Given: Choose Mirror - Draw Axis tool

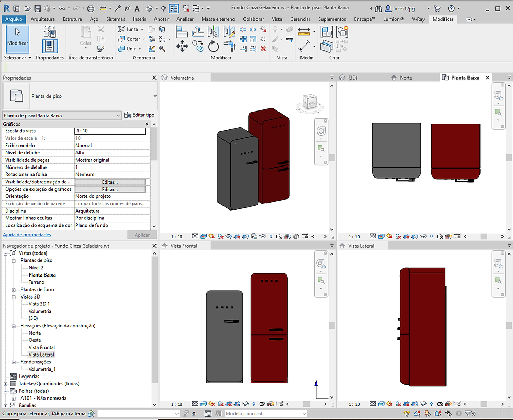Looking at the screenshot, I should coord(229,32).
